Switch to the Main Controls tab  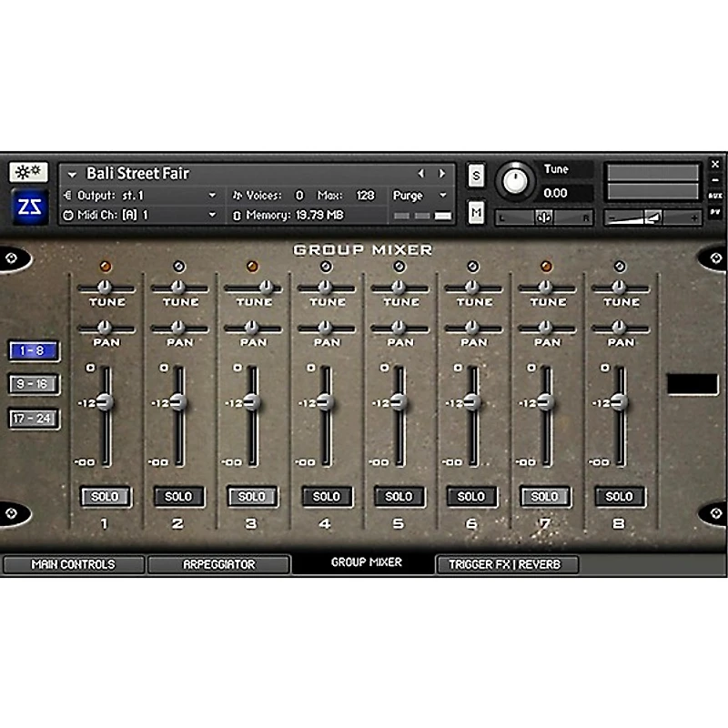point(74,564)
